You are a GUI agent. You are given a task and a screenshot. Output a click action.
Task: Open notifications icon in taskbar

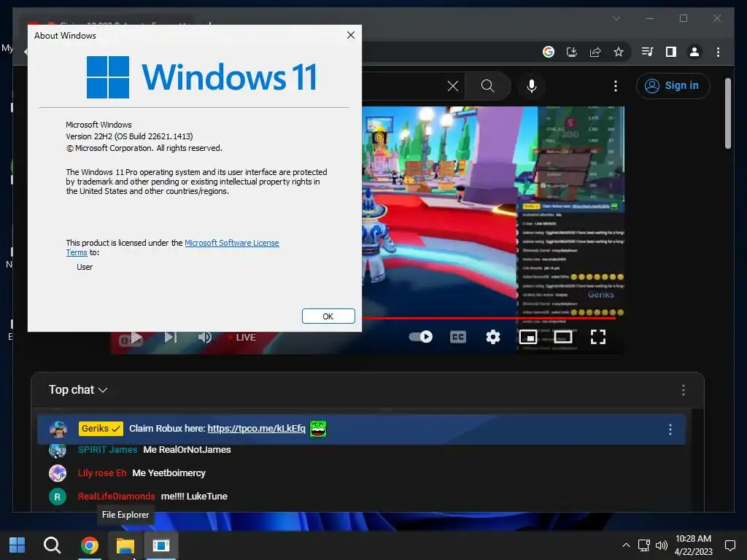(x=729, y=545)
